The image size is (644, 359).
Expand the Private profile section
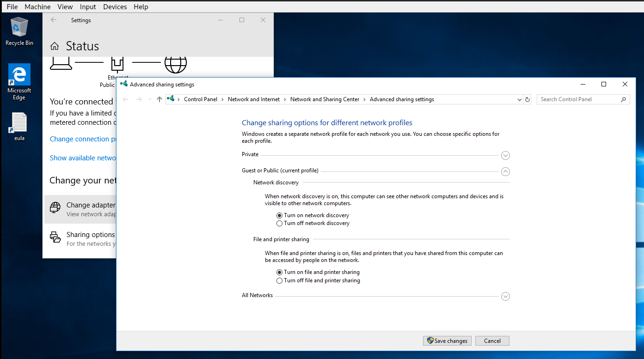(x=505, y=156)
